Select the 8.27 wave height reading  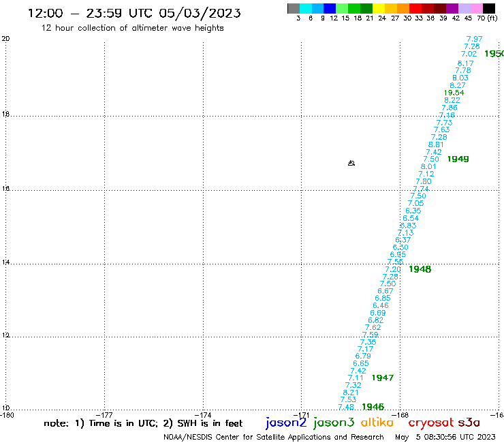click(x=458, y=85)
